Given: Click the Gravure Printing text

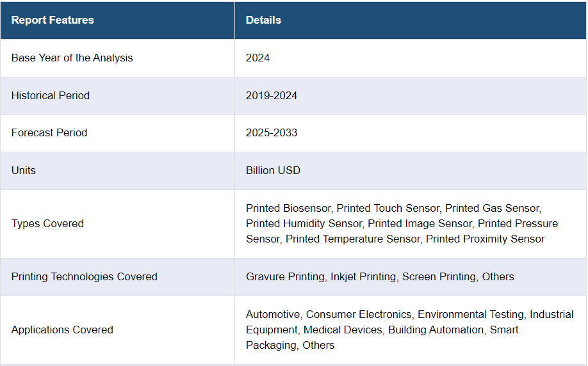Looking at the screenshot, I should click(x=285, y=276).
